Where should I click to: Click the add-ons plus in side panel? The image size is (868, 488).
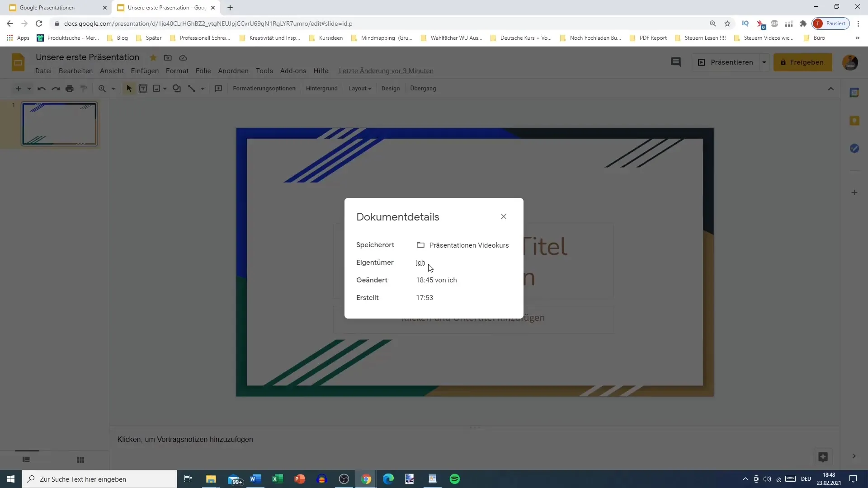pyautogui.click(x=854, y=192)
